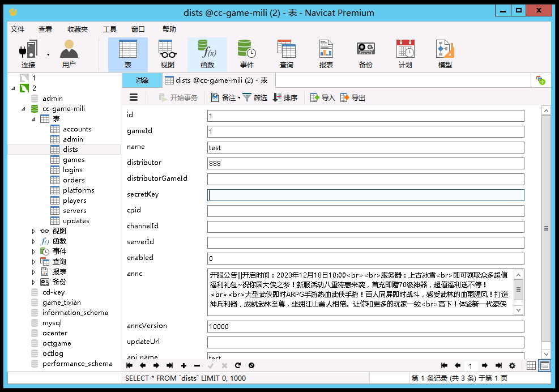Toggle the 筛选 (Filter) option

[x=255, y=97]
